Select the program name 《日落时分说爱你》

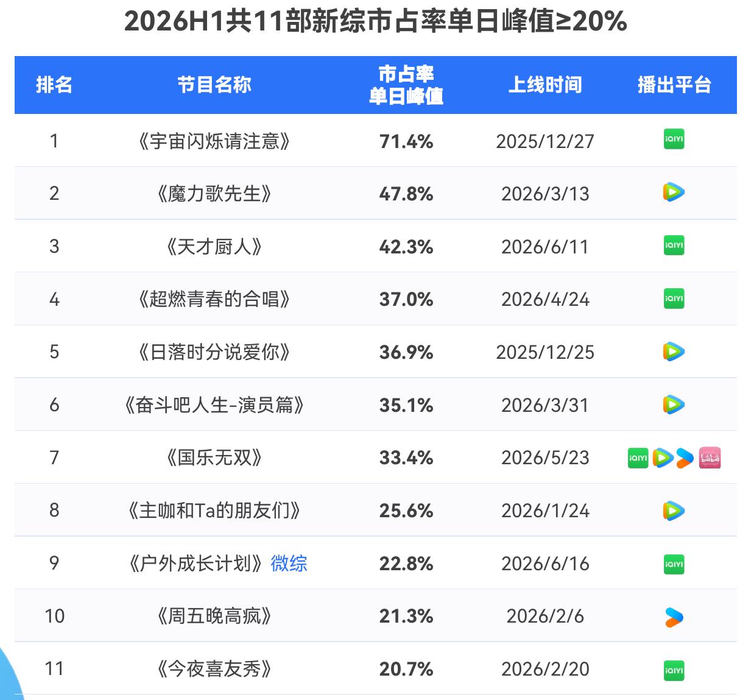(x=214, y=352)
